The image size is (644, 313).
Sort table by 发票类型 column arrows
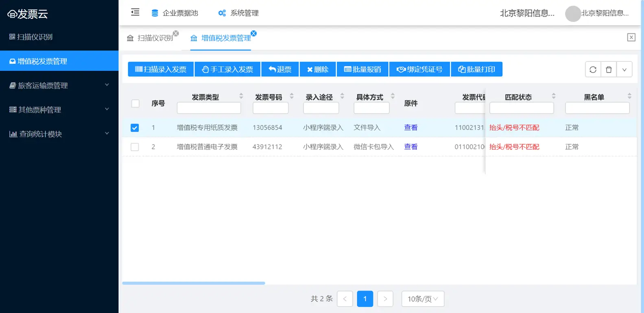click(x=241, y=96)
